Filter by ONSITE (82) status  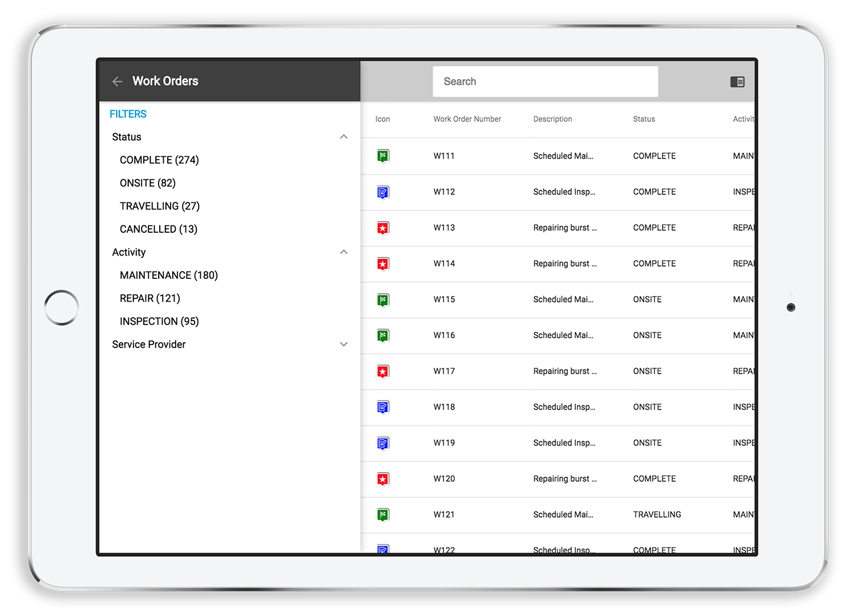coord(148,183)
